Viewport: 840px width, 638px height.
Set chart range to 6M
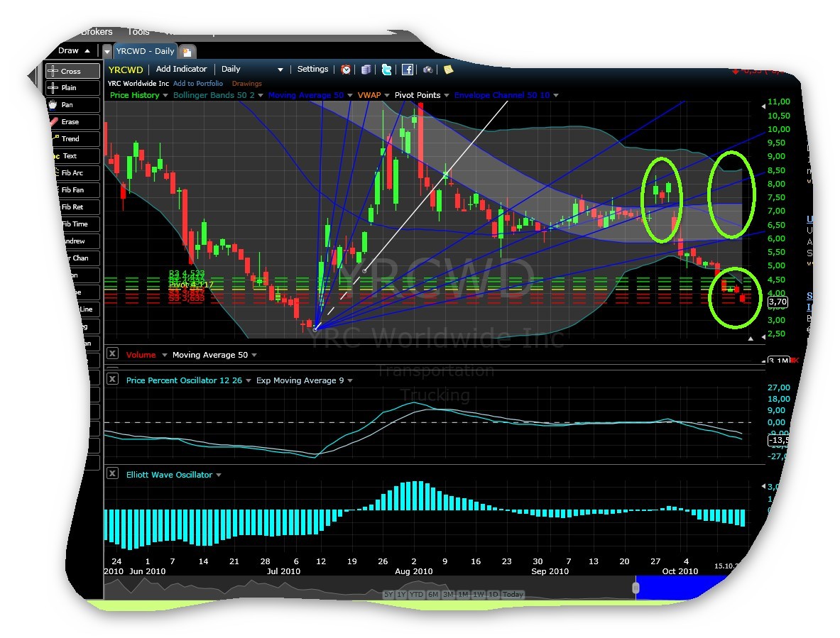[x=433, y=594]
